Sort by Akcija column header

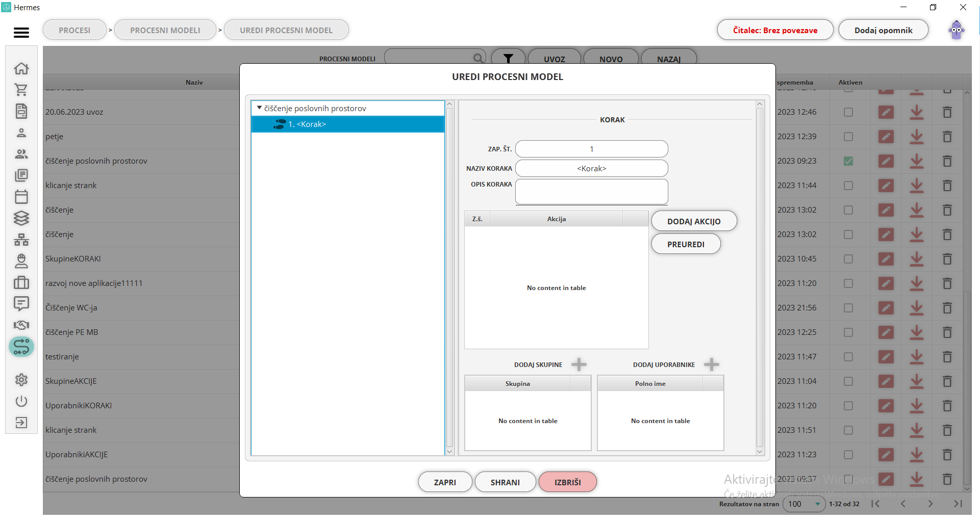(x=557, y=219)
